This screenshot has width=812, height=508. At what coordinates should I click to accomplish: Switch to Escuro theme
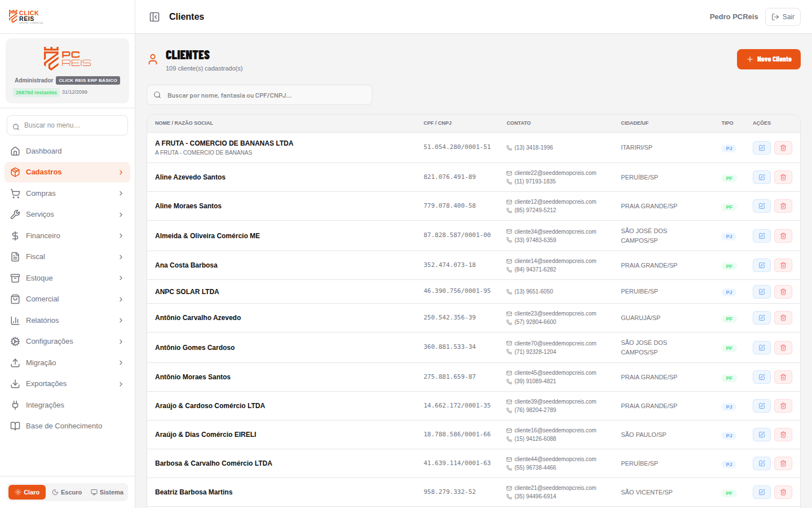pyautogui.click(x=67, y=492)
